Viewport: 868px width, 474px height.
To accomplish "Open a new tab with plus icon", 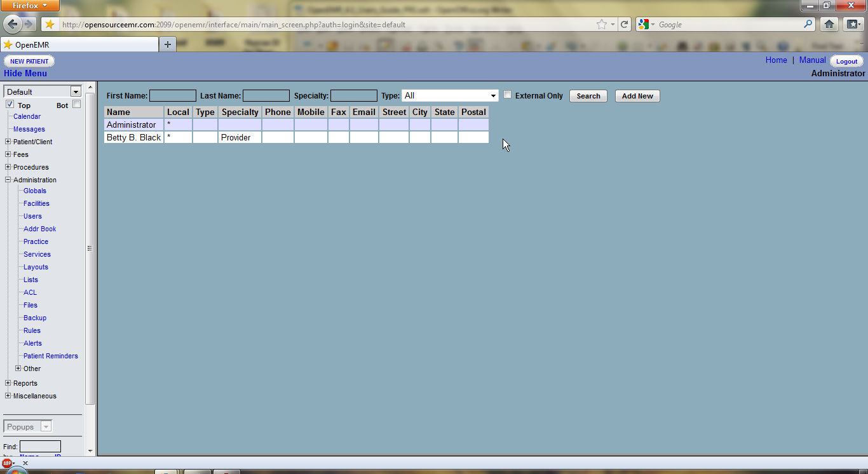I will point(168,44).
